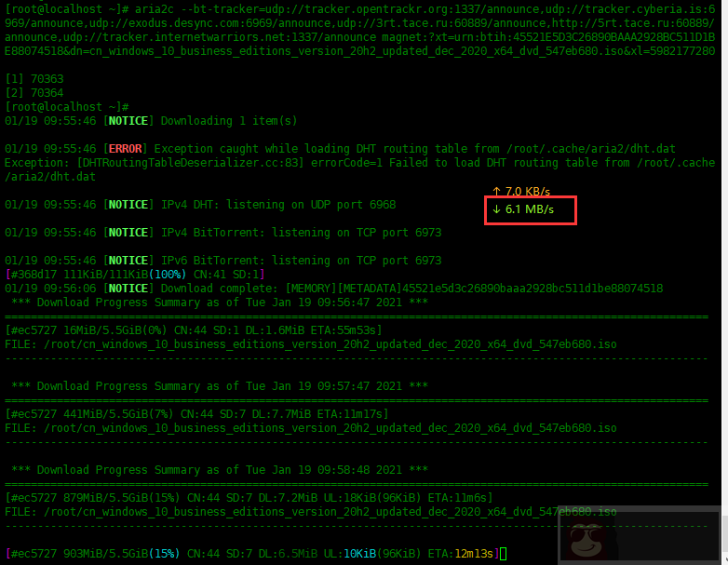Click the #ec5727 16MiB/5.5GiB(0%) status line

point(193,330)
